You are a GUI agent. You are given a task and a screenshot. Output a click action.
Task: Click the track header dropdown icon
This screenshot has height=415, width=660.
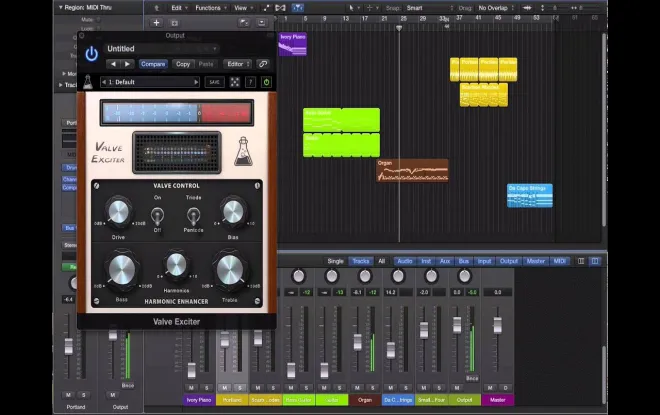pos(261,23)
